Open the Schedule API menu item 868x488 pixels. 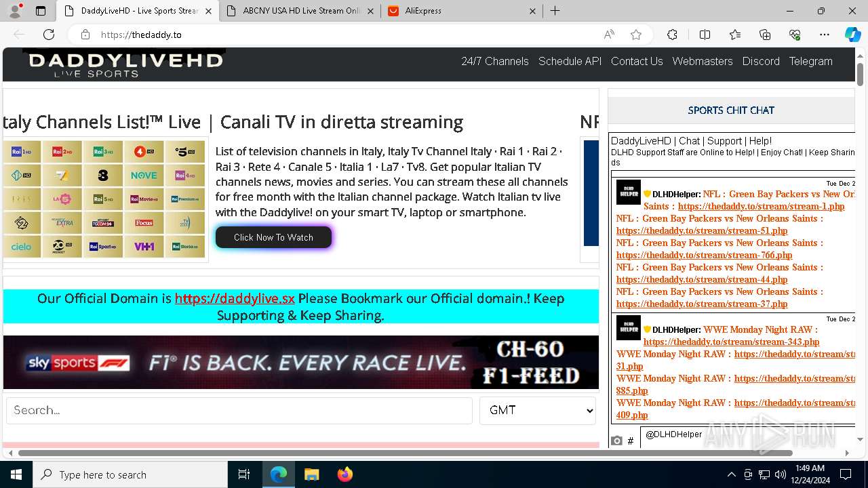tap(570, 61)
